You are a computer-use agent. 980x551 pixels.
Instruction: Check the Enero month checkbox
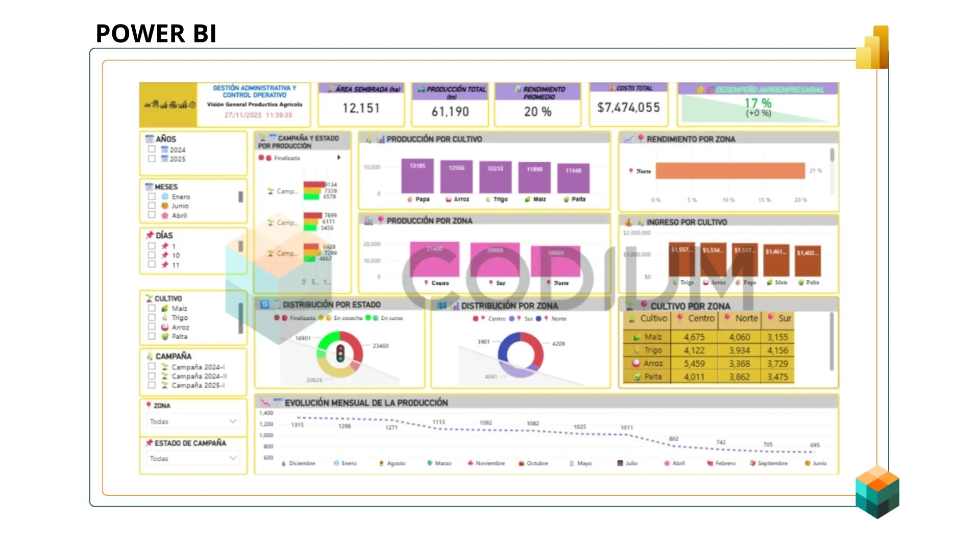(x=152, y=196)
